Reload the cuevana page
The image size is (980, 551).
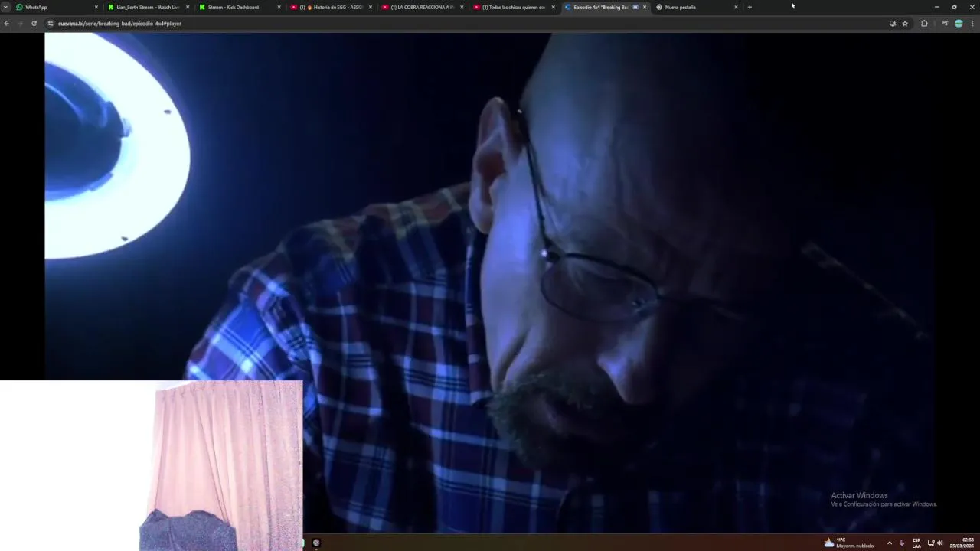point(34,24)
